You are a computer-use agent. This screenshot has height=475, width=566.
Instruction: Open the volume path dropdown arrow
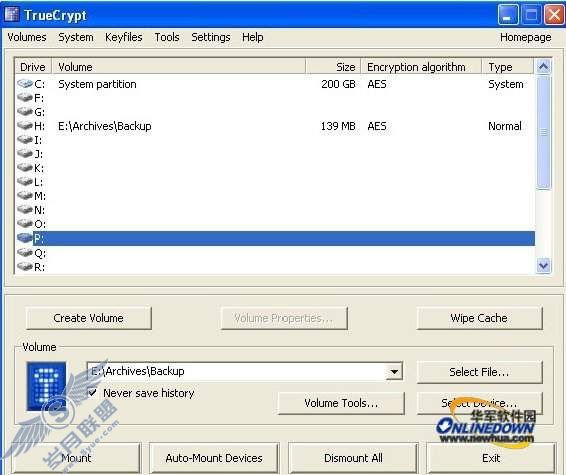point(394,371)
